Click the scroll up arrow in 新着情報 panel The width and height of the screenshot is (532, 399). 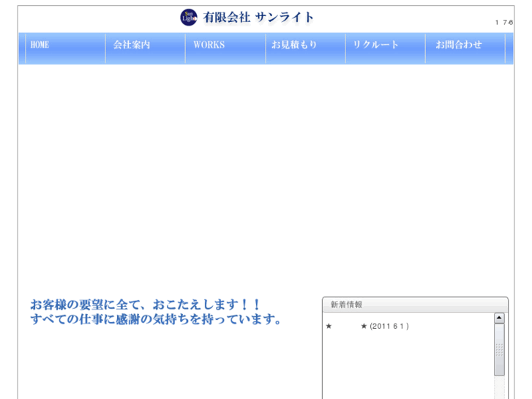[x=499, y=318]
